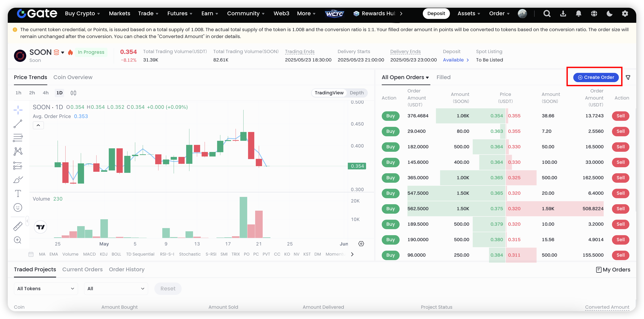Click the 0.354 current price label
Screen dimensions: 644x319
[x=357, y=166]
